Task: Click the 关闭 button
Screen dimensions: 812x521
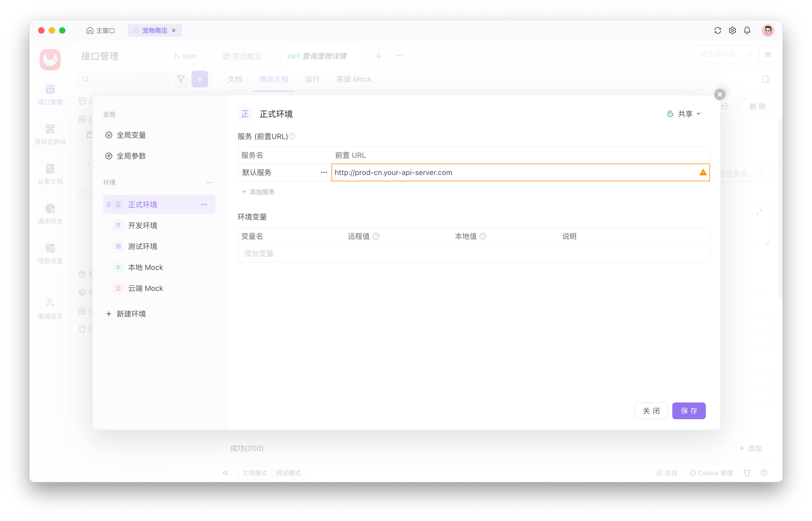Action: pos(651,411)
